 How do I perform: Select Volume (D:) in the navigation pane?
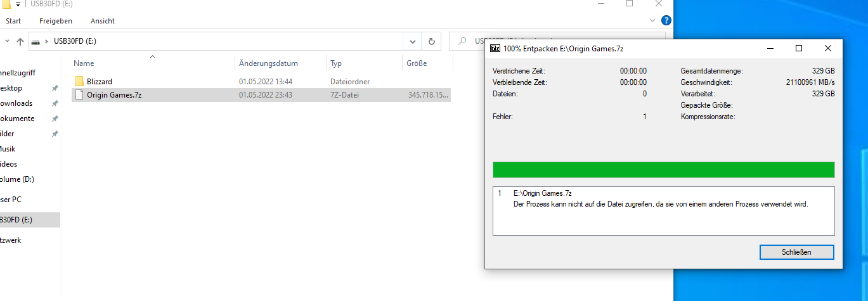(17, 179)
